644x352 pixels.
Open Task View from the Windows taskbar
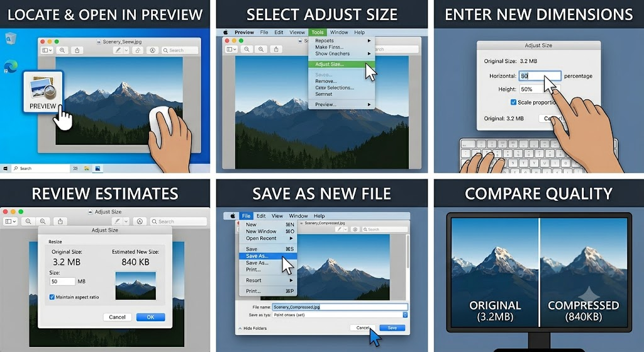(x=75, y=168)
